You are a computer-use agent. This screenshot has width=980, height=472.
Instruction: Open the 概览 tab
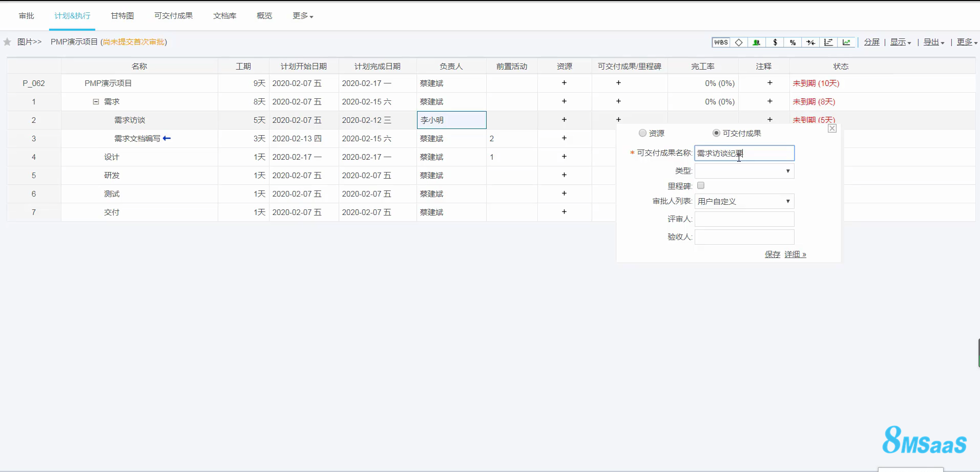coord(264,16)
